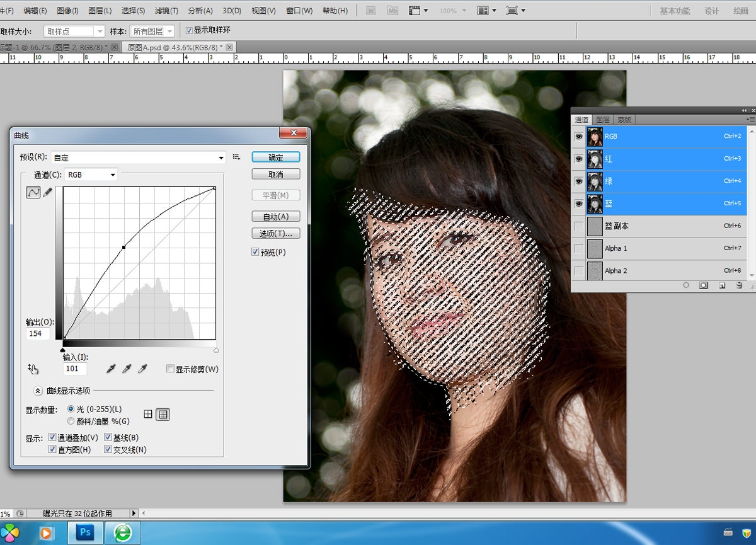The image size is (756, 545).
Task: Click the 确定 OK button
Action: click(275, 158)
